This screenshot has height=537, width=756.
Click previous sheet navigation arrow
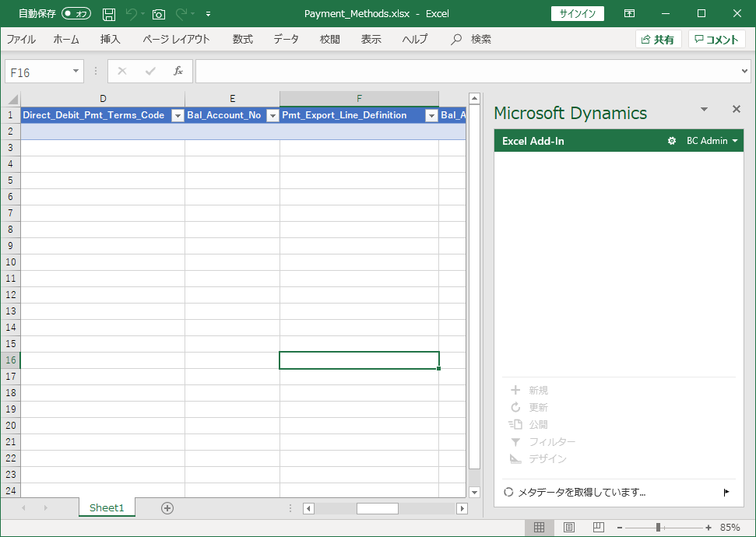(x=23, y=508)
